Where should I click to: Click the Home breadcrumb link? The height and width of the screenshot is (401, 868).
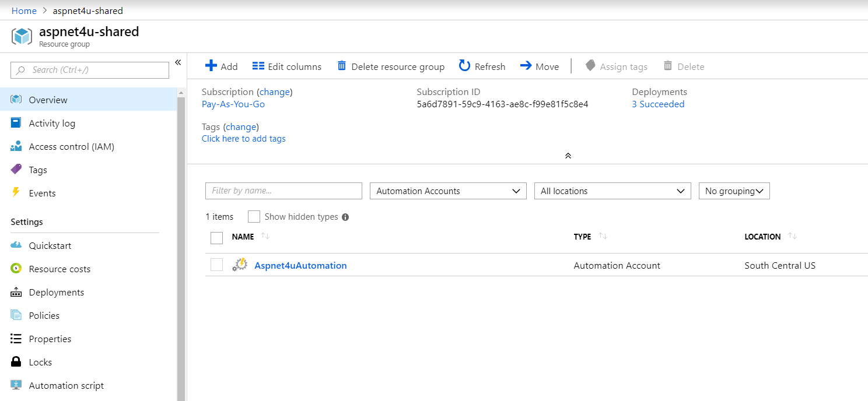point(24,11)
